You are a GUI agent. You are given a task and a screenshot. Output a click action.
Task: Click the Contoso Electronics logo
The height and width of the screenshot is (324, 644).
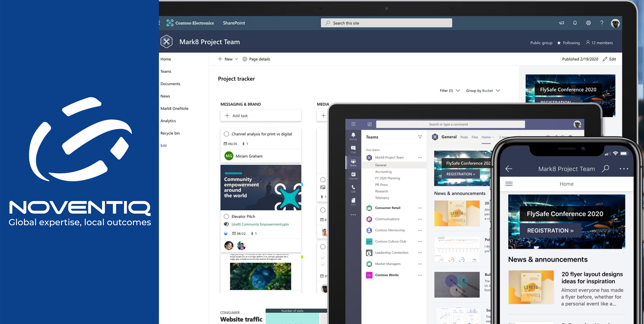click(170, 23)
